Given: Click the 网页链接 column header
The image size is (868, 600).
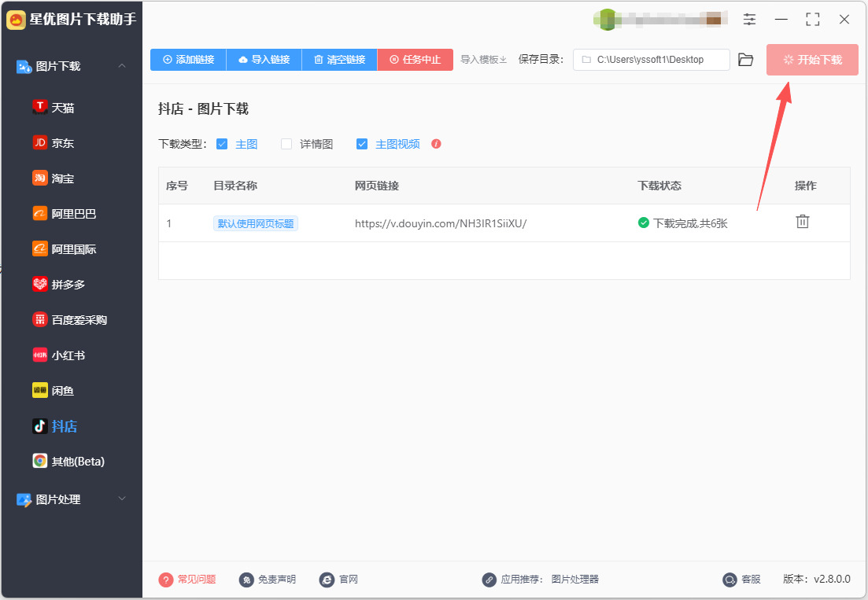Looking at the screenshot, I should (x=377, y=186).
